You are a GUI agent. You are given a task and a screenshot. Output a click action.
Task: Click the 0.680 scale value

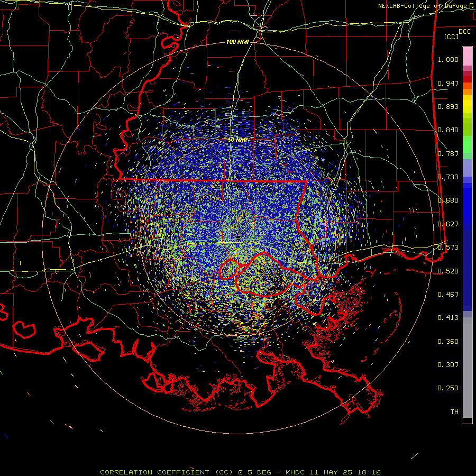point(448,200)
